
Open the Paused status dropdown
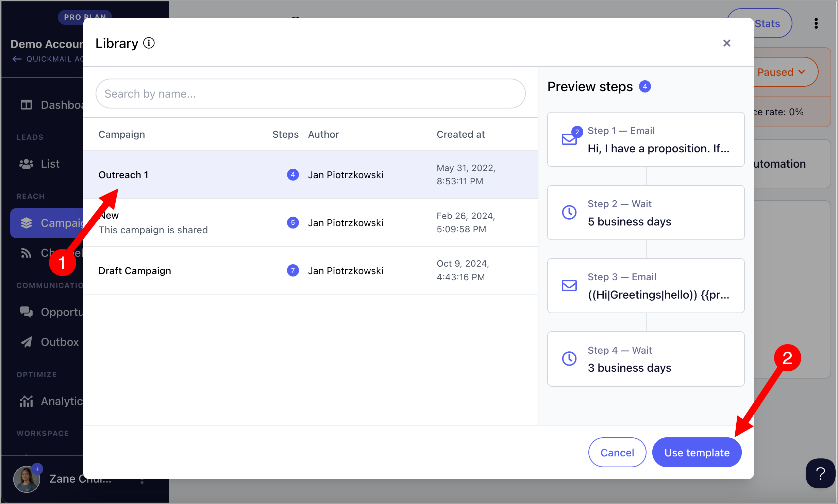781,72
